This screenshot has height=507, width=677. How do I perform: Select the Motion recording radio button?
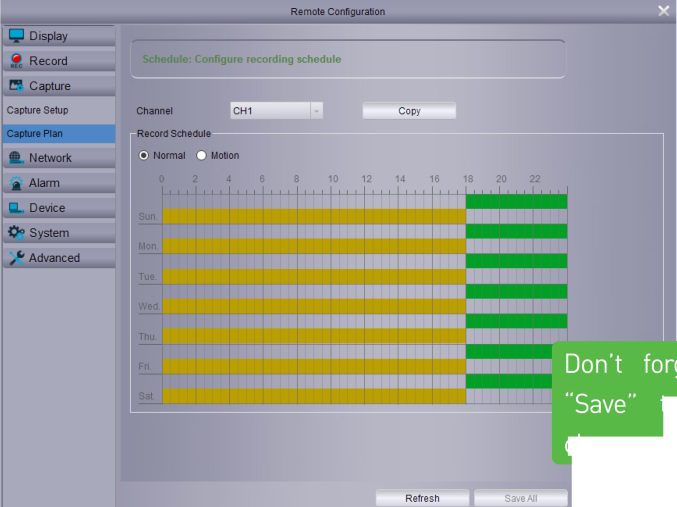point(201,156)
